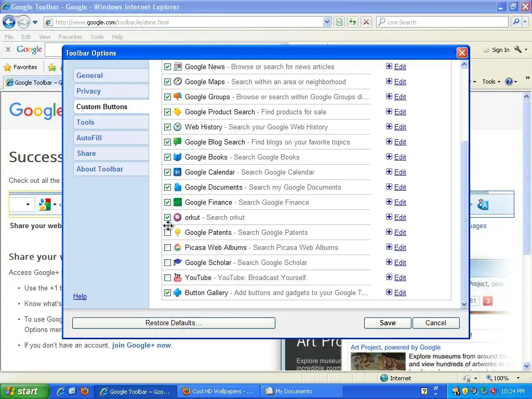
Task: Click the Google News button icon
Action: [x=178, y=66]
